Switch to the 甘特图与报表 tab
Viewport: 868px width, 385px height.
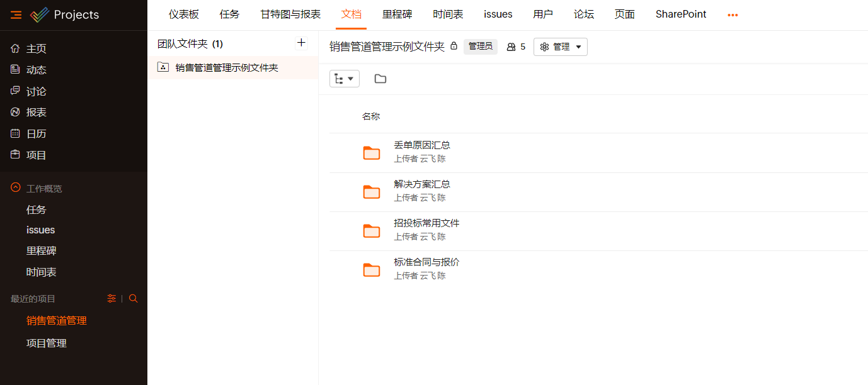290,14
